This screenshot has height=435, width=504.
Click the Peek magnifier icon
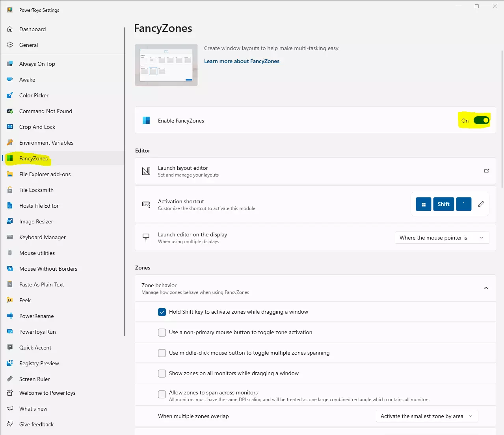(x=10, y=300)
